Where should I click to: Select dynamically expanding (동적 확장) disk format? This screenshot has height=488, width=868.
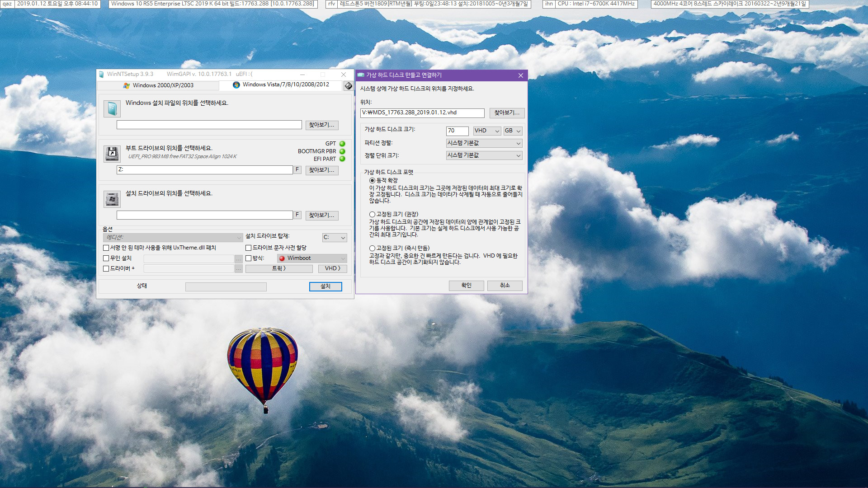(372, 181)
